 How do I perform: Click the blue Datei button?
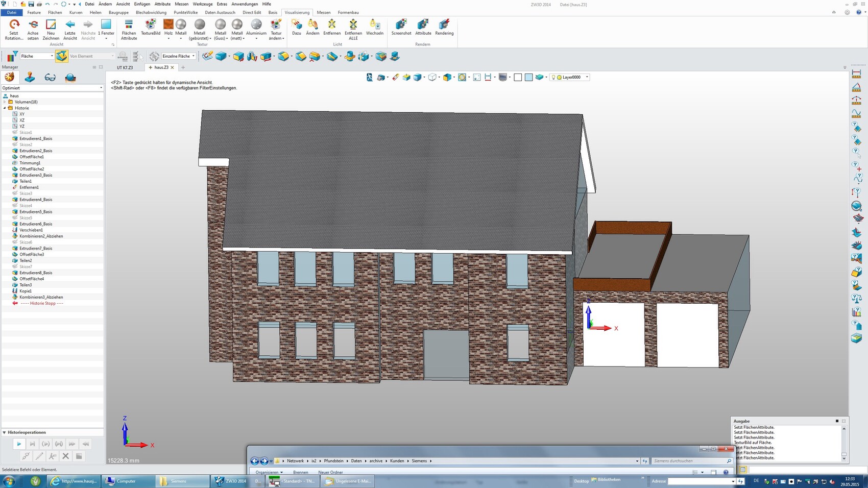point(12,12)
